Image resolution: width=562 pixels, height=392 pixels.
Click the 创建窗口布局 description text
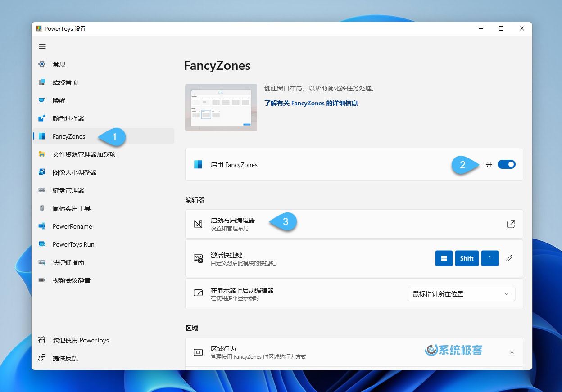[x=319, y=88]
